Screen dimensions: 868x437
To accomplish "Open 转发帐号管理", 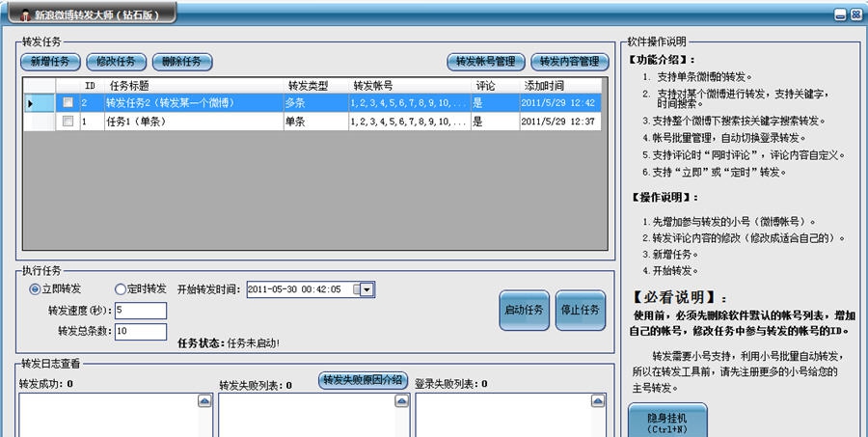I will coord(485,62).
